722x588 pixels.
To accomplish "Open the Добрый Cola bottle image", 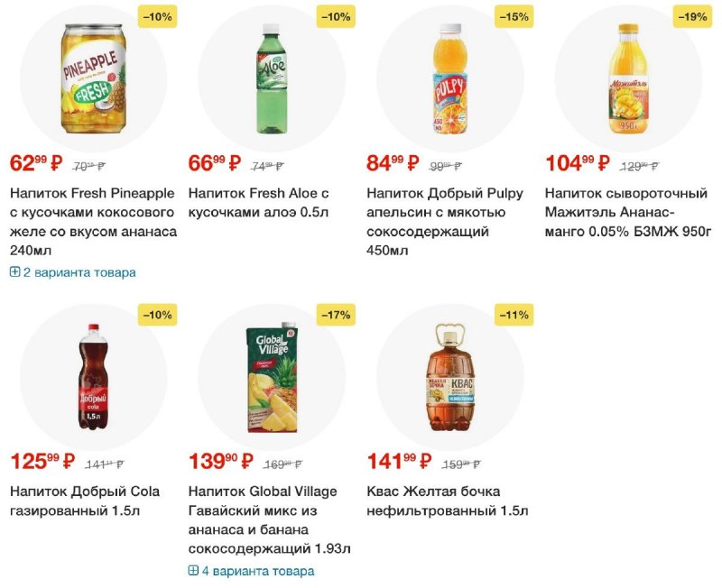I will pos(94,377).
